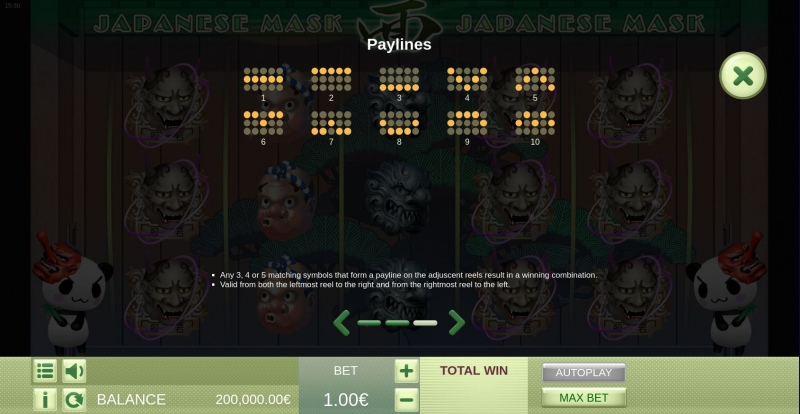Click payline 1 pattern diagram
Screen dimensions: 800x414
263,79
